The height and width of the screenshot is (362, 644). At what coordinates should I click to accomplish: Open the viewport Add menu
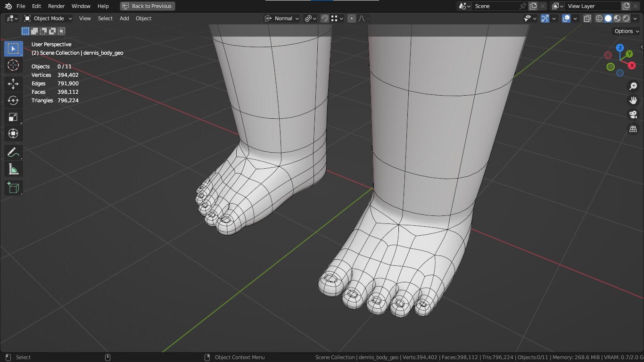[124, 18]
